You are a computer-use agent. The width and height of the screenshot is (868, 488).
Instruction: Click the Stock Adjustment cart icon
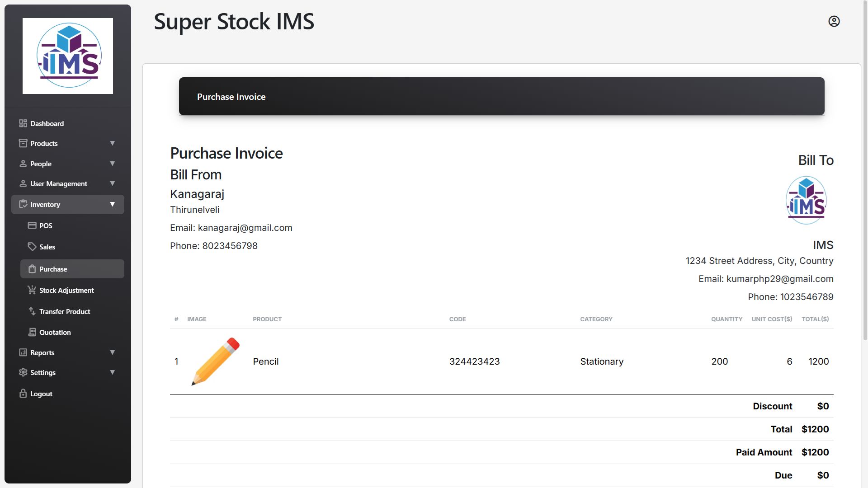click(x=32, y=290)
